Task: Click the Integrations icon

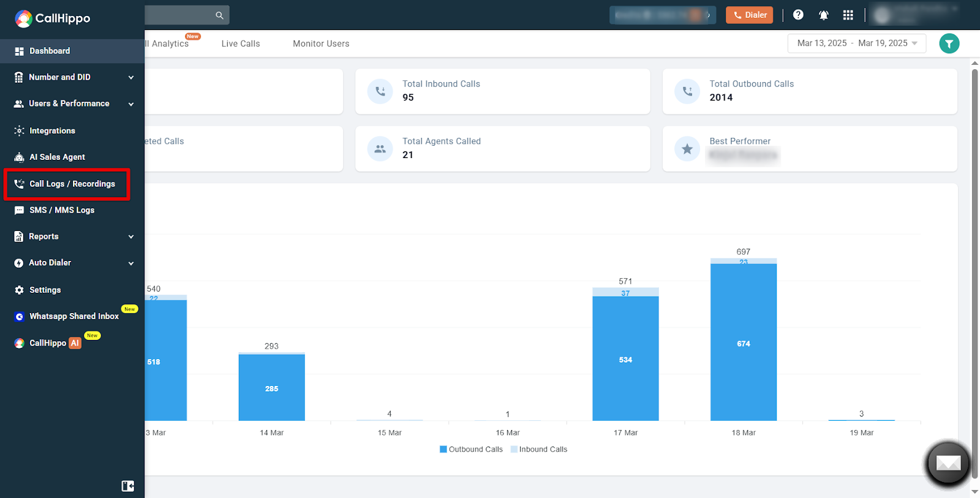Action: 19,130
